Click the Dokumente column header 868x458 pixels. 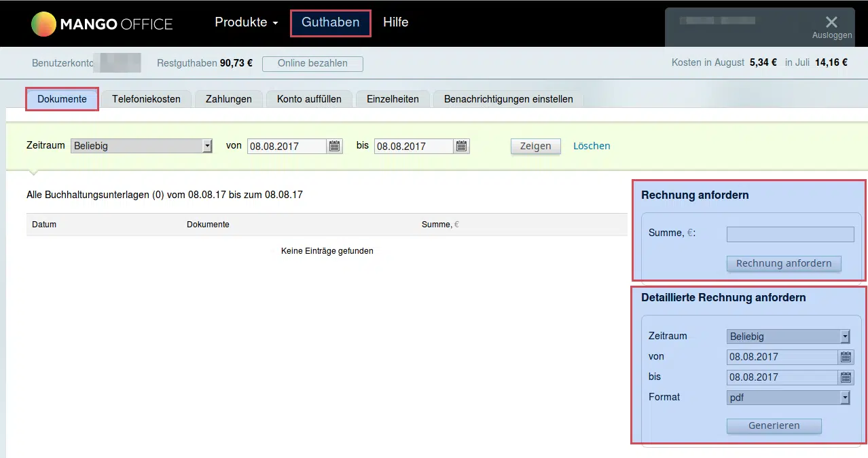click(208, 225)
